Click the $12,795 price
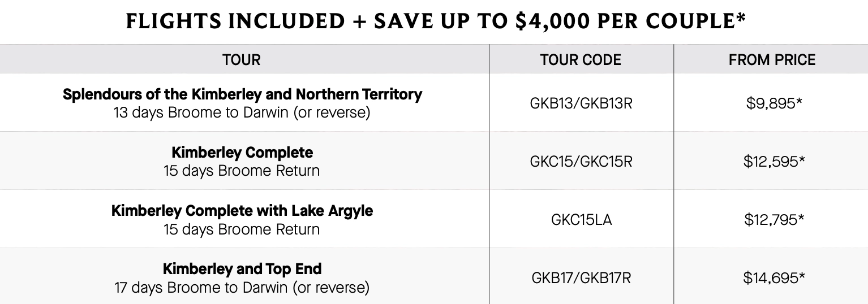The image size is (868, 304). point(774,220)
